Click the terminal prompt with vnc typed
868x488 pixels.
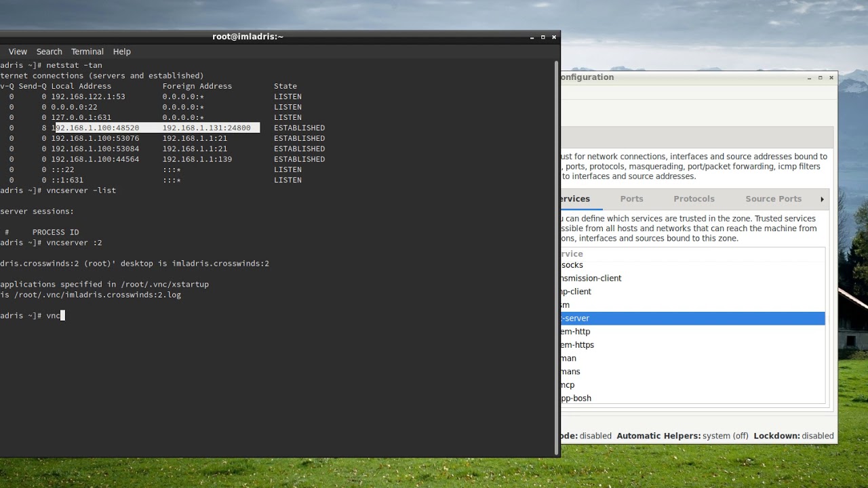point(32,316)
